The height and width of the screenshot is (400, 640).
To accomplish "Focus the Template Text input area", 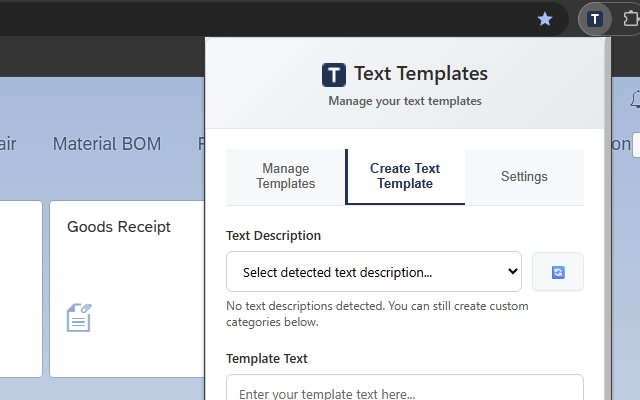I will pyautogui.click(x=405, y=388).
